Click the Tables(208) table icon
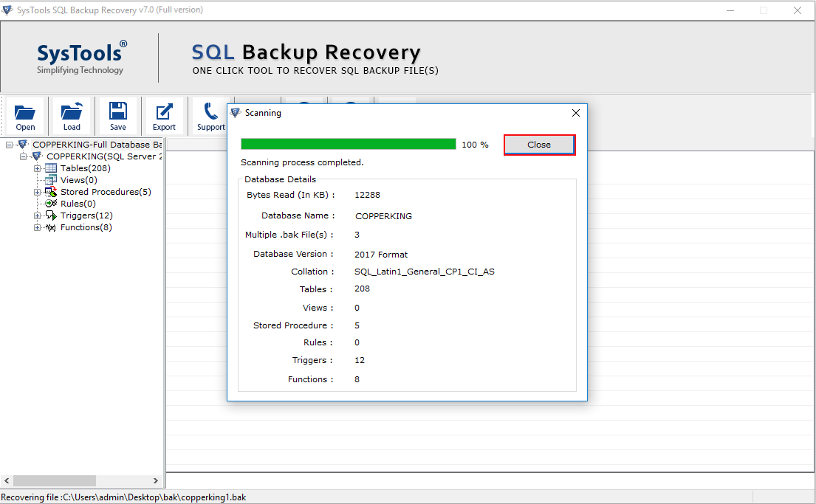Viewport: 816px width, 504px height. 51,168
